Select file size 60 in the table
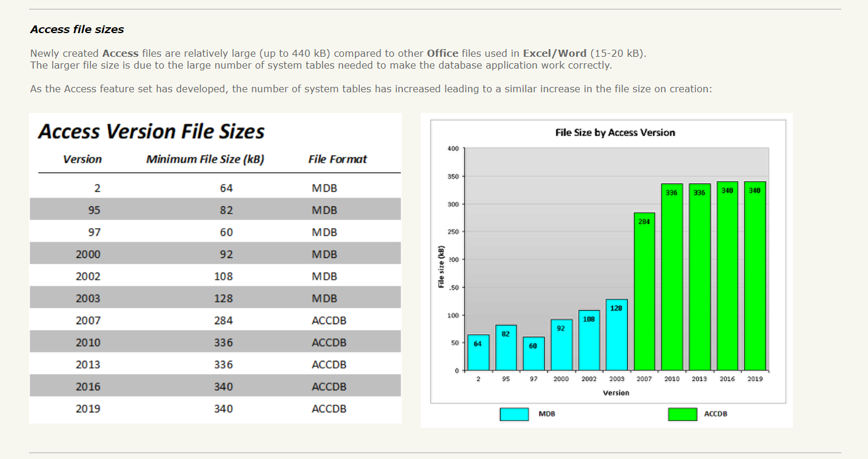This screenshot has height=459, width=868. [x=227, y=232]
